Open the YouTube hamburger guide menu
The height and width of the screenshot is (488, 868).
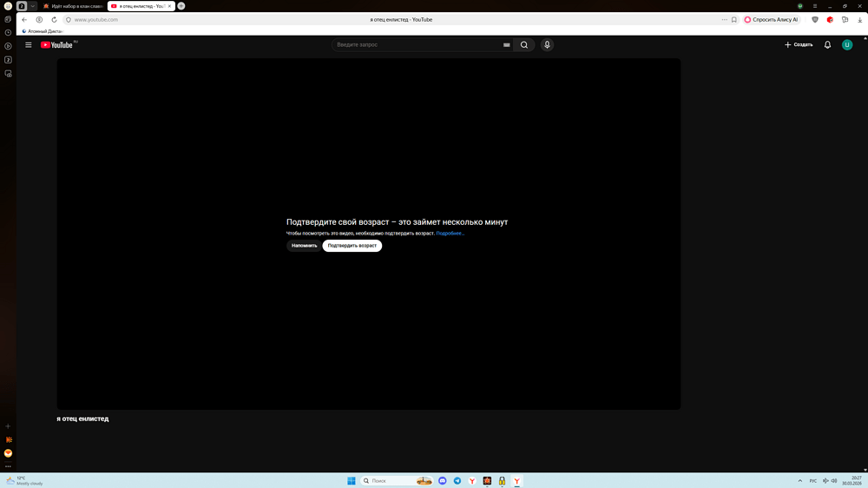(x=29, y=45)
